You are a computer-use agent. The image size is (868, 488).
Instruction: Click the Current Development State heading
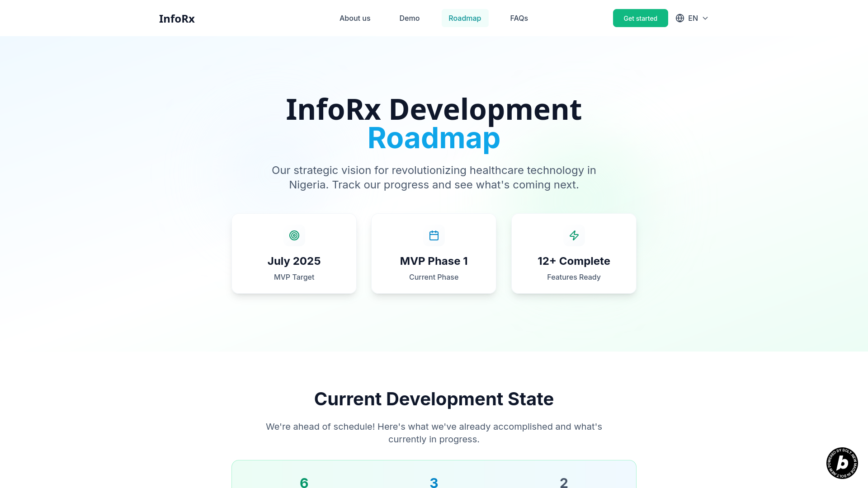point(434,399)
